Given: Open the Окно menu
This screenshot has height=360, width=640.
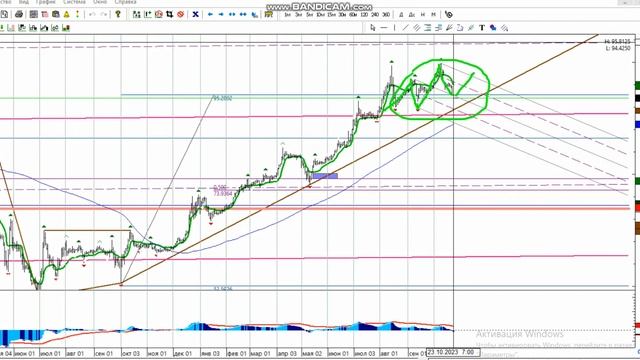Looking at the screenshot, I should pos(100,2).
